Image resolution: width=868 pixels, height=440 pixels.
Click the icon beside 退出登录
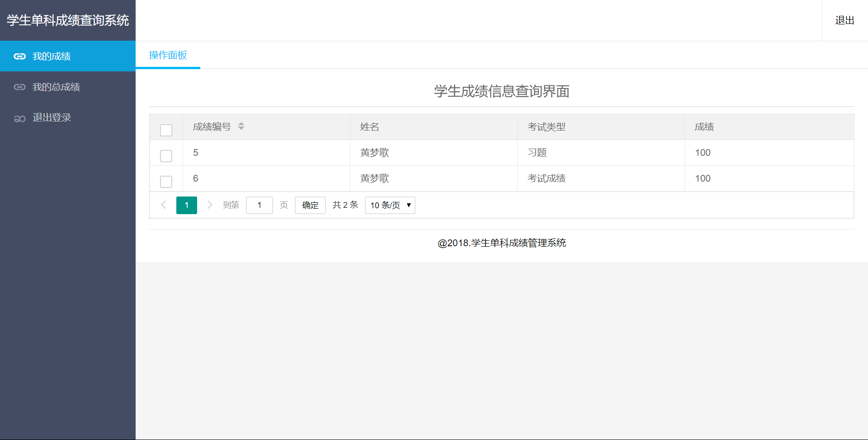[x=19, y=118]
